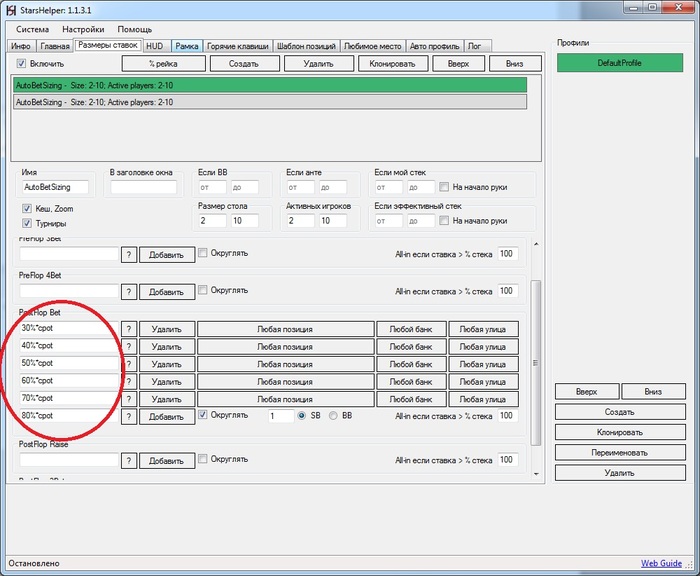Click the "?" help button next to PostFlop Raise

128,460
